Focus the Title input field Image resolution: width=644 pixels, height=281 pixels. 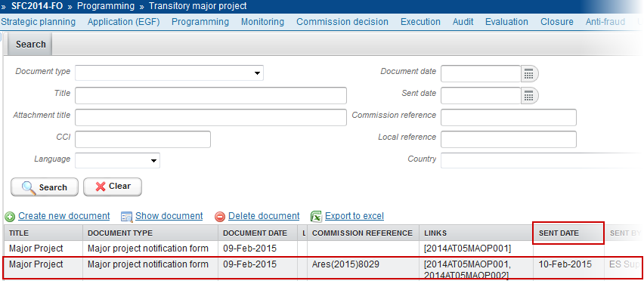(211, 95)
